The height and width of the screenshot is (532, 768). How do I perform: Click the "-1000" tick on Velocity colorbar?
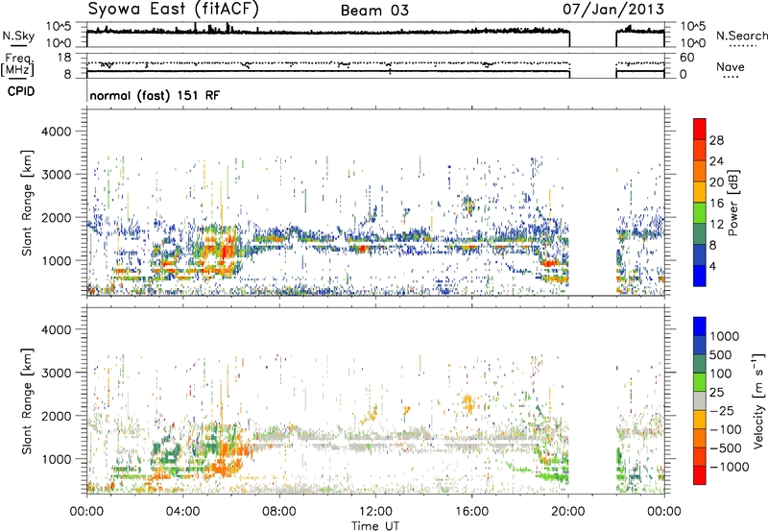[x=730, y=467]
